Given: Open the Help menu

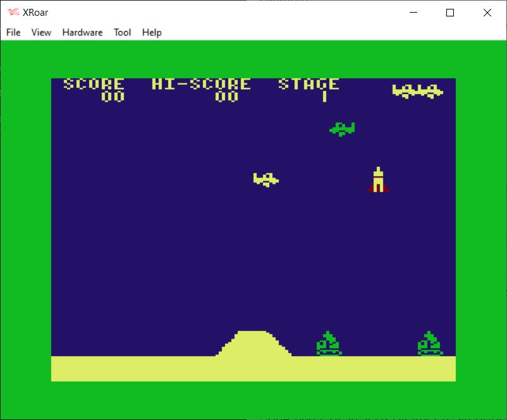Looking at the screenshot, I should (x=152, y=32).
